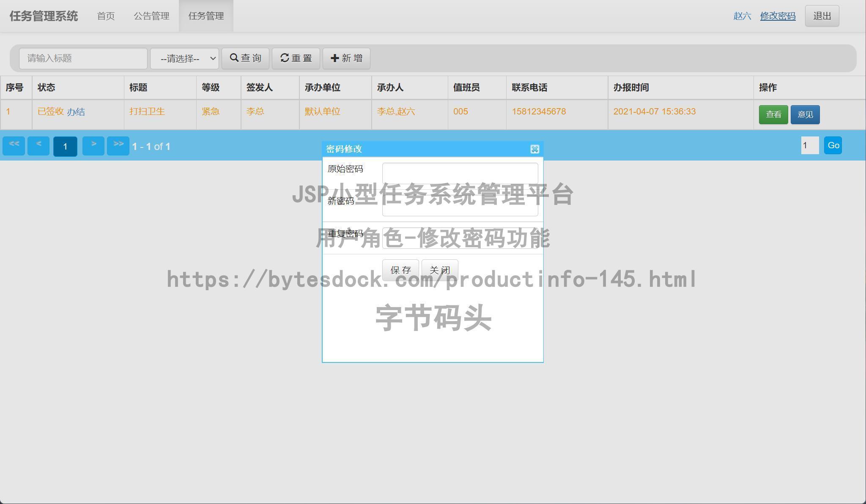
Task: Dismiss the dialog with 关闭
Action: click(x=440, y=270)
